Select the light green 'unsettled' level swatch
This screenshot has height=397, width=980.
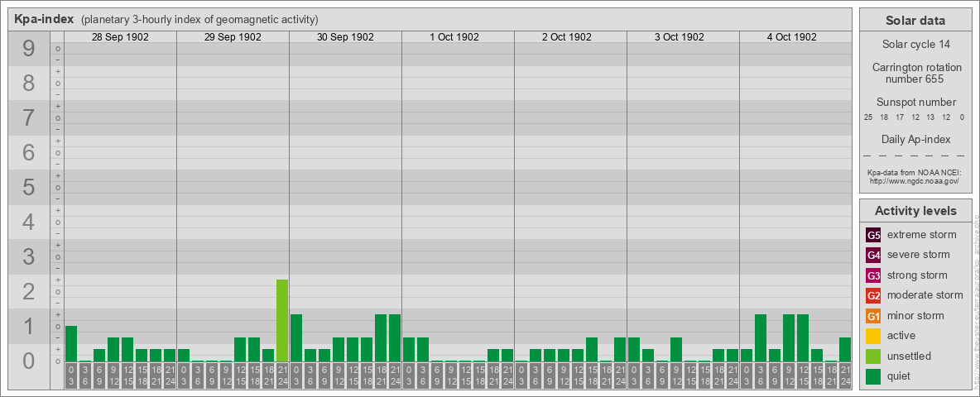point(873,356)
